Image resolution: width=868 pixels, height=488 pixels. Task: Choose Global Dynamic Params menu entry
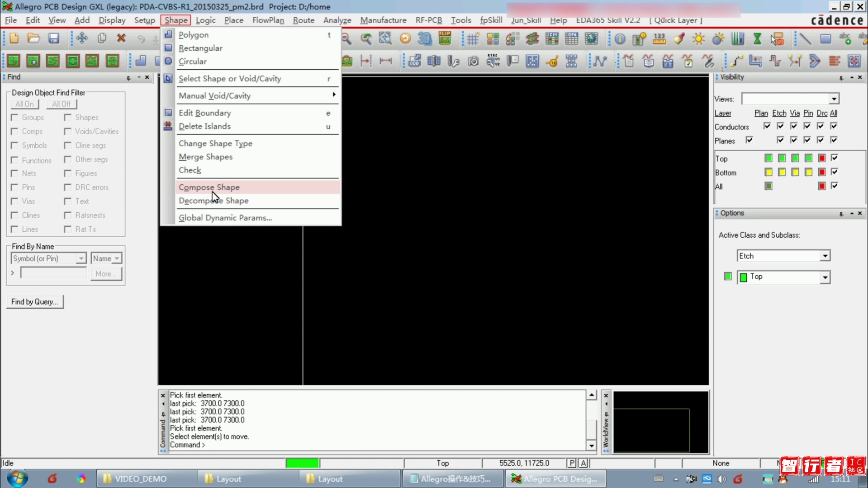click(258, 218)
